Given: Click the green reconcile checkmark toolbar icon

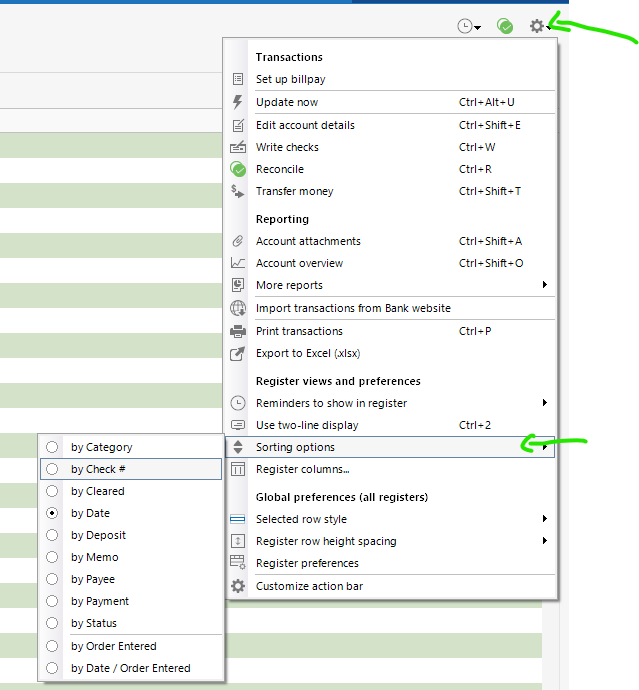Looking at the screenshot, I should point(505,26).
